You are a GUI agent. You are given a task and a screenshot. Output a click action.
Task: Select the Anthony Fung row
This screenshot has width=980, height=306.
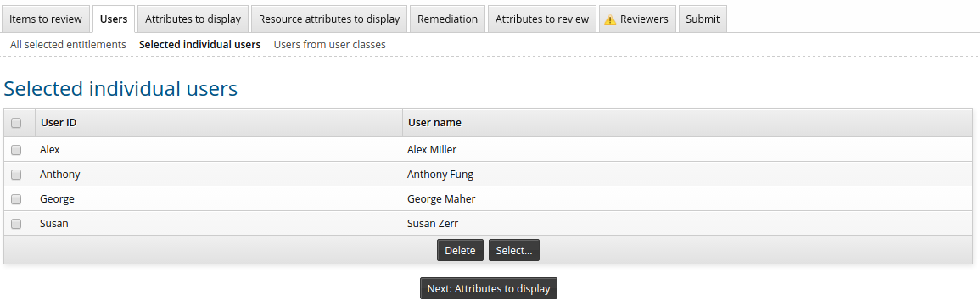tap(488, 175)
